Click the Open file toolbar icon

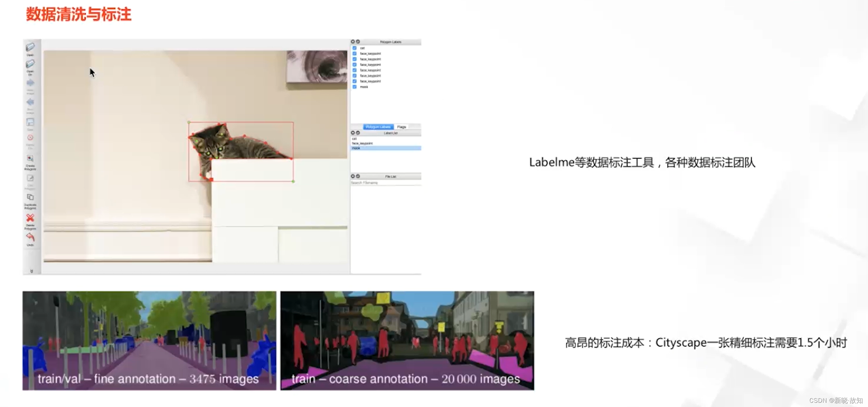coord(30,47)
